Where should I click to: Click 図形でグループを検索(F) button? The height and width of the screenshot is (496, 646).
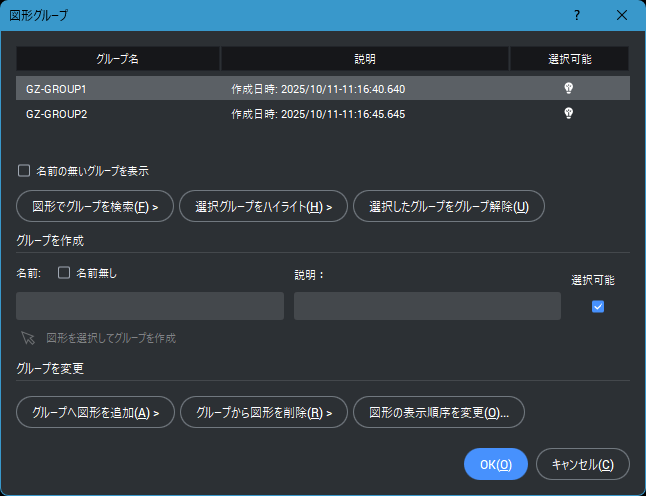point(95,207)
